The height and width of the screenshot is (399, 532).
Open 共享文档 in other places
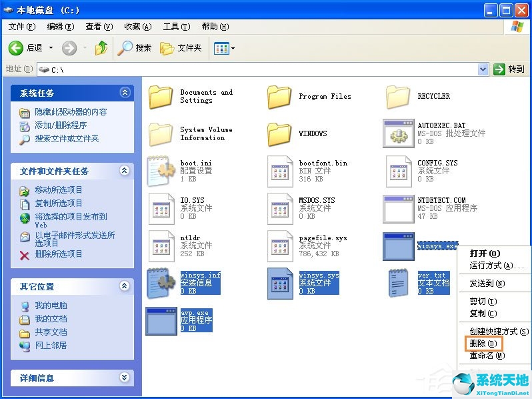tap(51, 332)
